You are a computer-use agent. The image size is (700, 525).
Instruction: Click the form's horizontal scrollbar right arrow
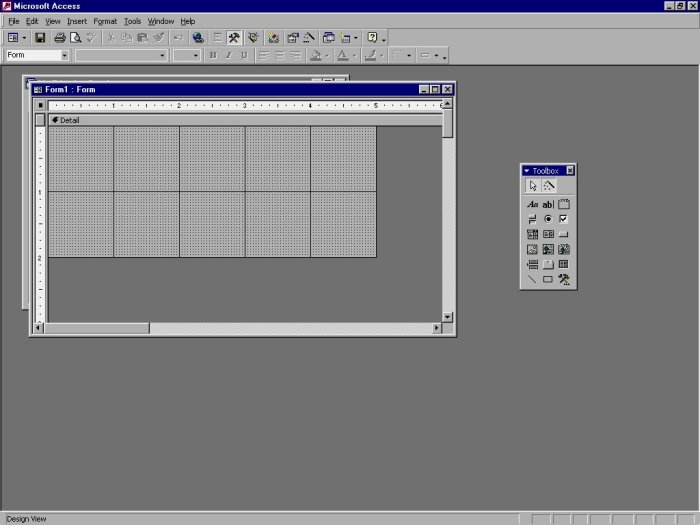[436, 328]
